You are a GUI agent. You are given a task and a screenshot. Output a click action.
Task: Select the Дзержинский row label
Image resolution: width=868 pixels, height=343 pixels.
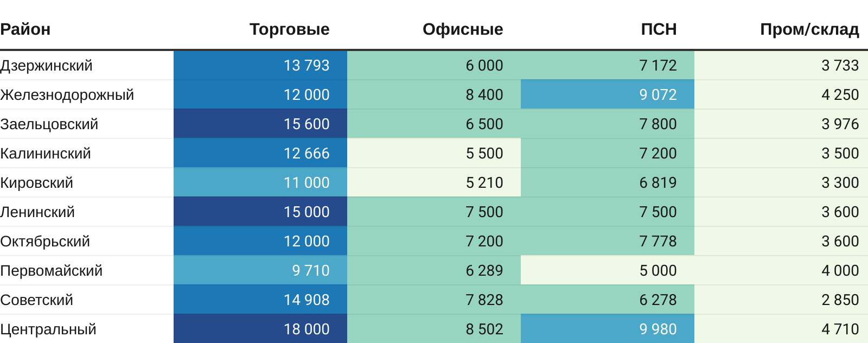tap(47, 66)
